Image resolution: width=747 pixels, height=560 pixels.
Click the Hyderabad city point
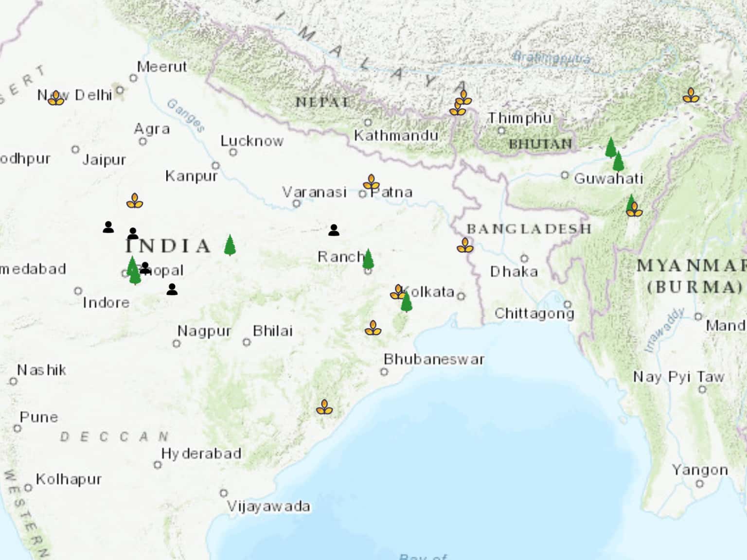tap(158, 465)
